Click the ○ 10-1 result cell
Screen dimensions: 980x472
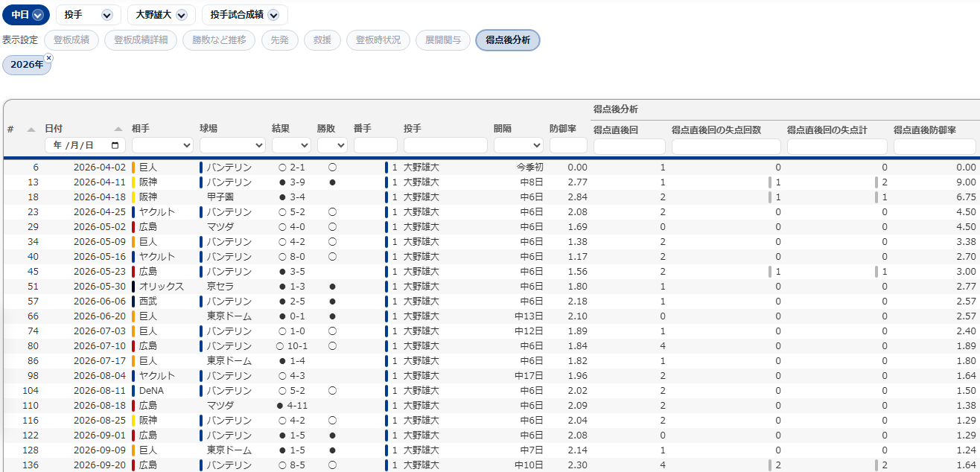coord(291,346)
